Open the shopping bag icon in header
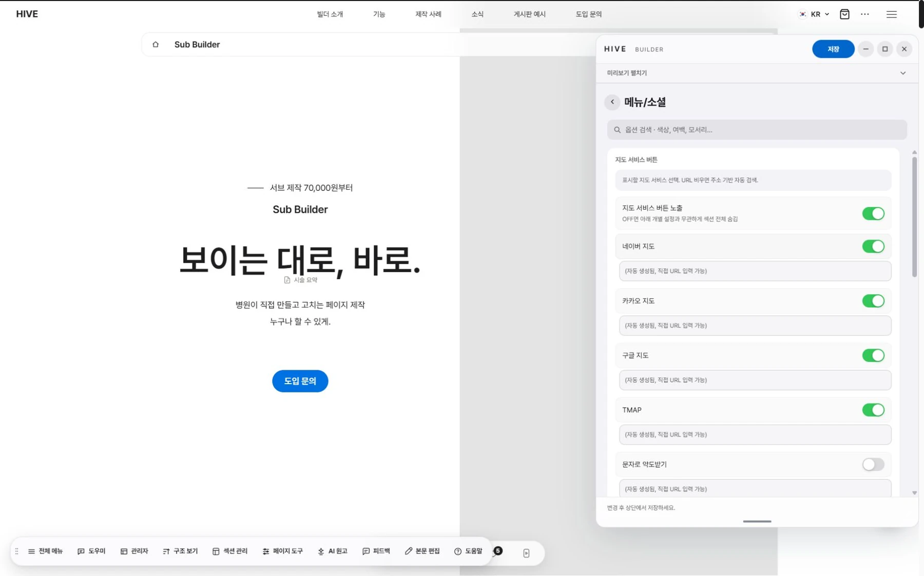Screen dimensions: 924x576 (x=844, y=14)
